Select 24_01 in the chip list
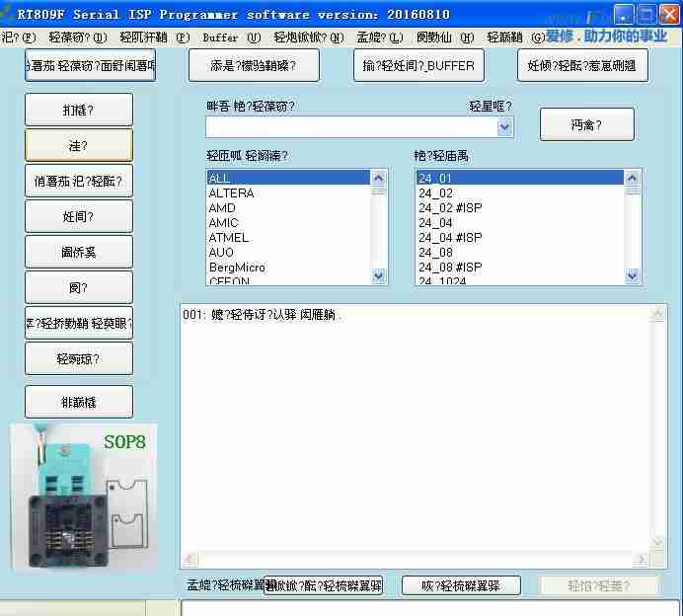Screen dimensions: 683x616 click(x=520, y=178)
